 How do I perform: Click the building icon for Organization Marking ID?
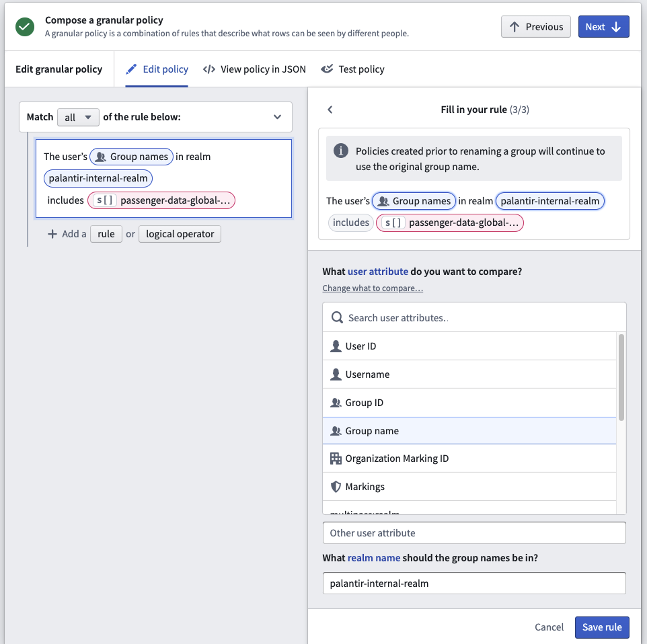[x=336, y=458]
